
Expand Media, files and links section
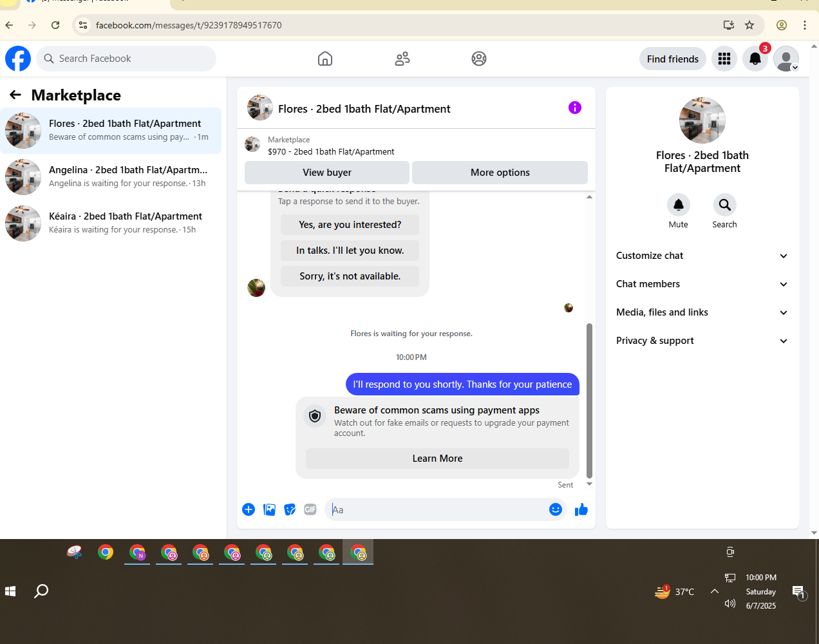click(x=702, y=312)
